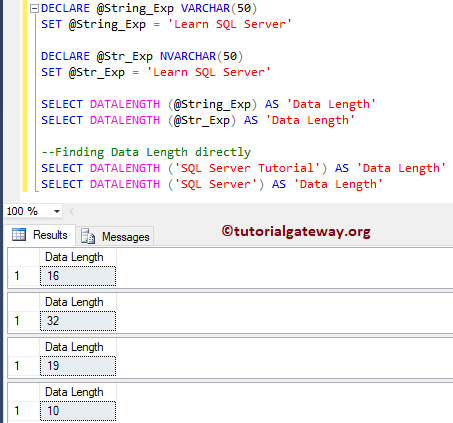The image size is (453, 423).
Task: Click horizontal scroll left arrow beside zoom
Action: click(x=71, y=211)
